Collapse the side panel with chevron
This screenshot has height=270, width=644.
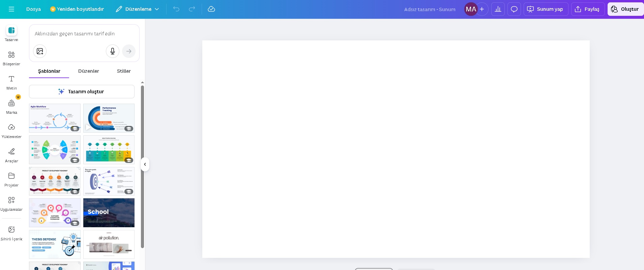tap(145, 164)
